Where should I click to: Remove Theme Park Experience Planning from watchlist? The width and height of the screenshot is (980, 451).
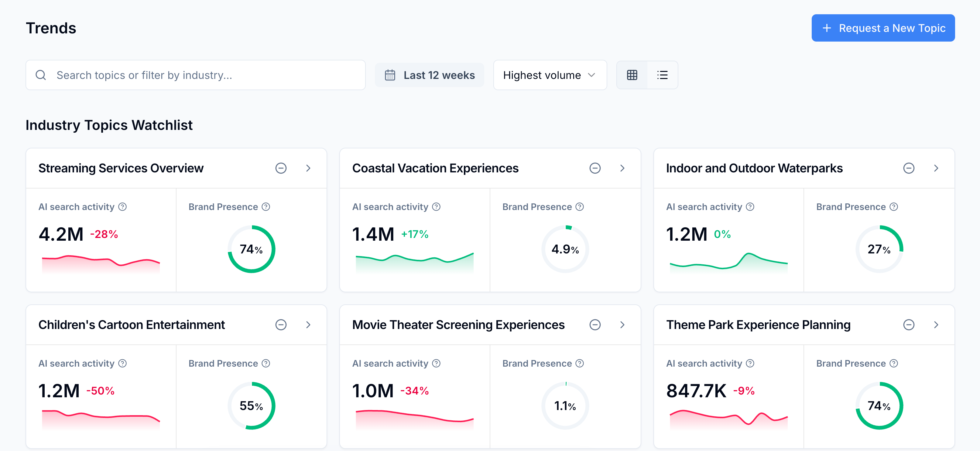[909, 324]
